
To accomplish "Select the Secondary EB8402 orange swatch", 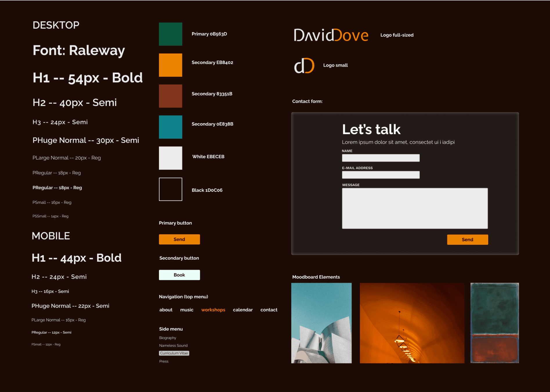I will [170, 65].
